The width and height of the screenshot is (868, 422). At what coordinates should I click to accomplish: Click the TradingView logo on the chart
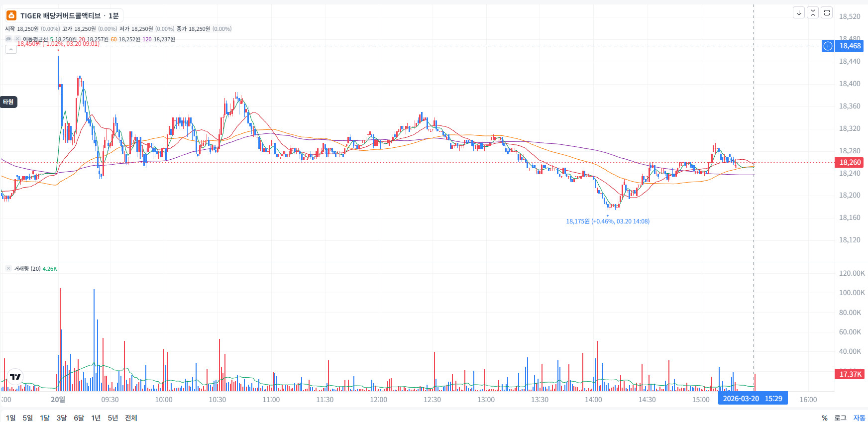click(x=15, y=377)
